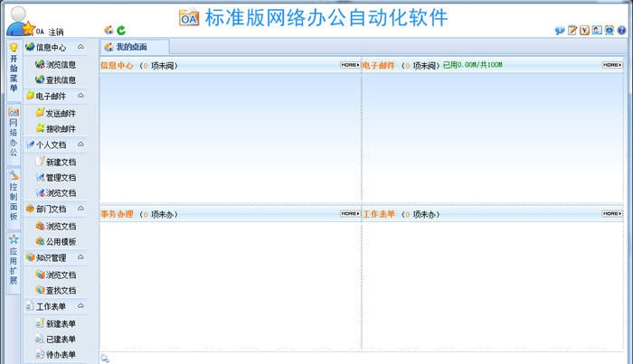This screenshot has width=633, height=364.
Task: Click the green 已用0.00M/共100M text
Action: pyautogui.click(x=472, y=65)
